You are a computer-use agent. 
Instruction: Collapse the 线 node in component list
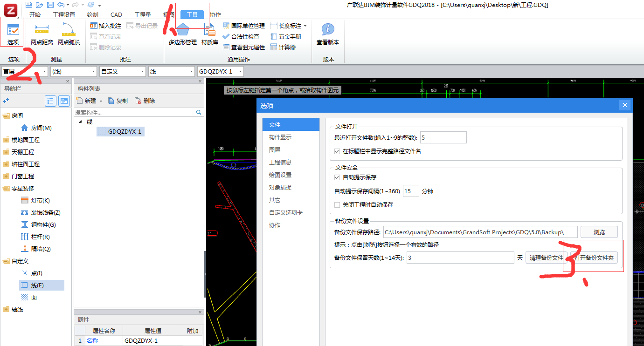pyautogui.click(x=80, y=122)
